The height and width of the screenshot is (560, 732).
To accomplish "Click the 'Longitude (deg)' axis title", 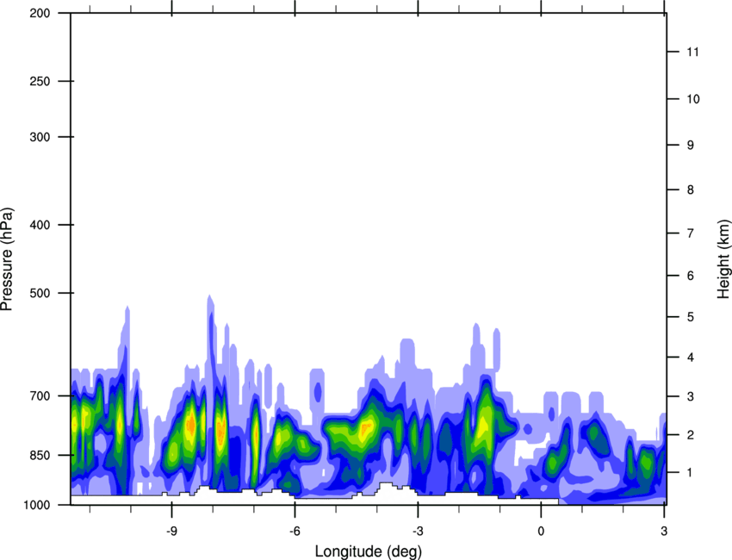I will tap(369, 551).
